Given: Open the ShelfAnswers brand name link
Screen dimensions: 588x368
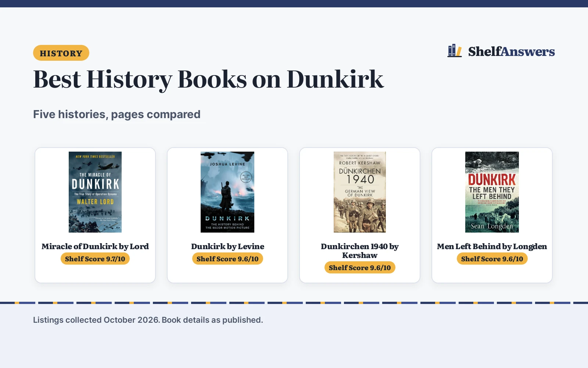Looking at the screenshot, I should click(x=511, y=52).
